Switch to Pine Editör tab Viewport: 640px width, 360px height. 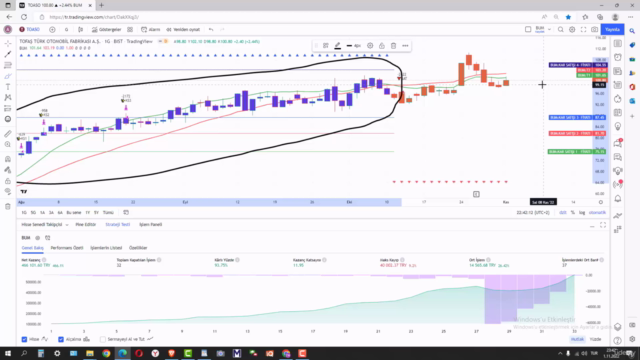pos(86,224)
